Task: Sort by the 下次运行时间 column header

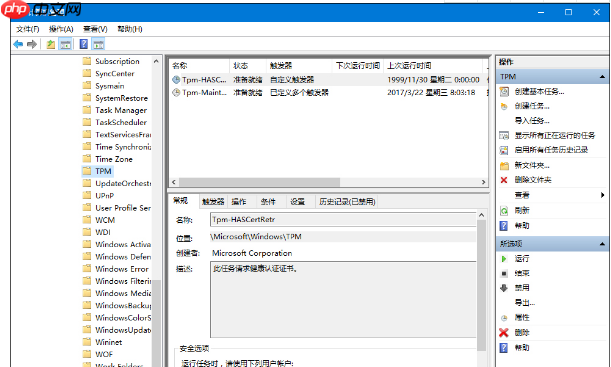Action: [358, 66]
